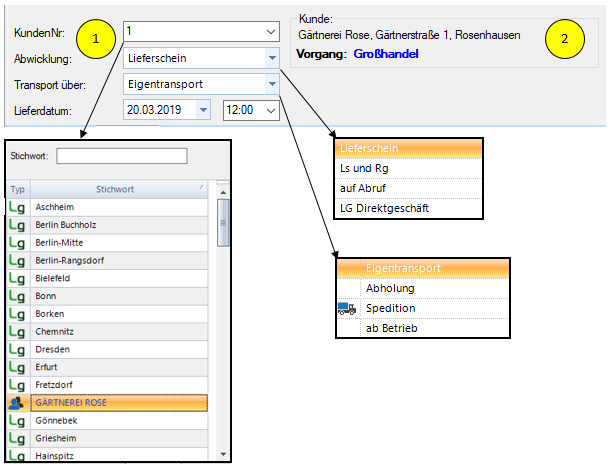Click the Lg icon next to Chemnitz

[17, 333]
